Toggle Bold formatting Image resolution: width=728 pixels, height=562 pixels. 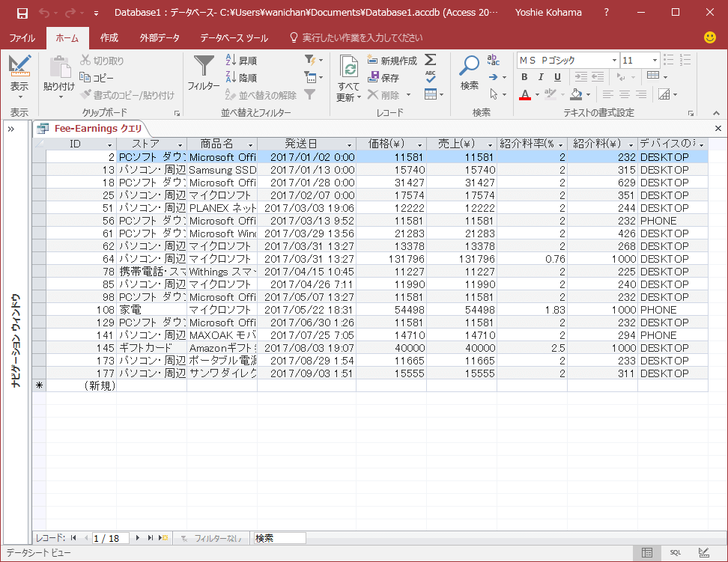click(x=524, y=77)
